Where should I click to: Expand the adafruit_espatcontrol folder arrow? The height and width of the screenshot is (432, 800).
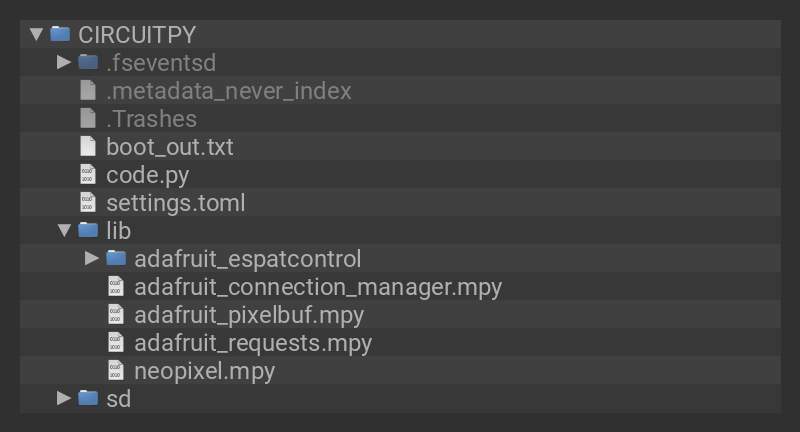pyautogui.click(x=92, y=258)
